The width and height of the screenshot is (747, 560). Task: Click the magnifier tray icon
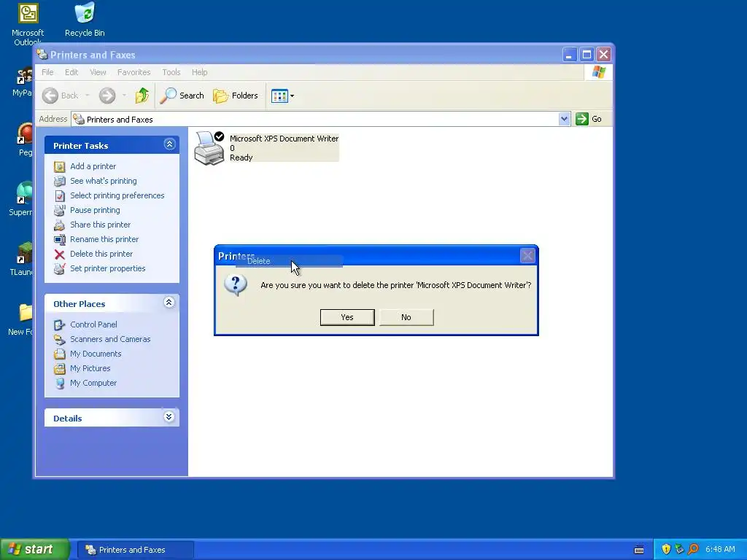[694, 550]
